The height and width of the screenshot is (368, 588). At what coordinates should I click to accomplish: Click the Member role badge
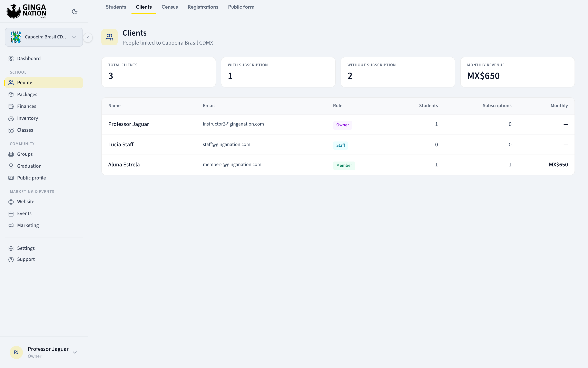(344, 166)
